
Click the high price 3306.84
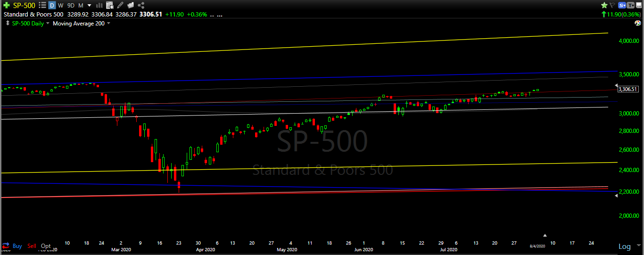(101, 14)
